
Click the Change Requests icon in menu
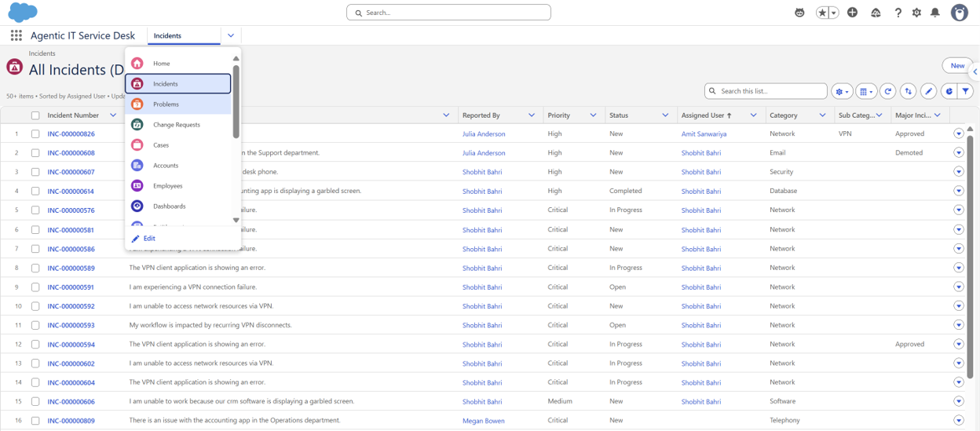point(137,125)
